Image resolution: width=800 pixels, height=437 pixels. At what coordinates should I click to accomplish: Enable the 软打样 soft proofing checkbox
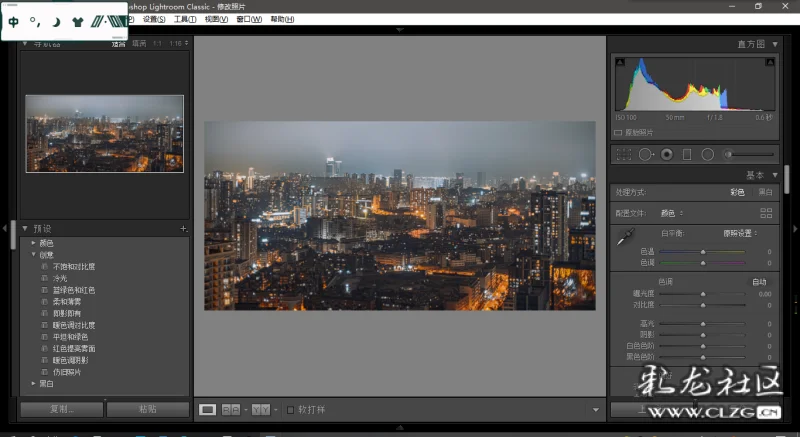(x=290, y=410)
